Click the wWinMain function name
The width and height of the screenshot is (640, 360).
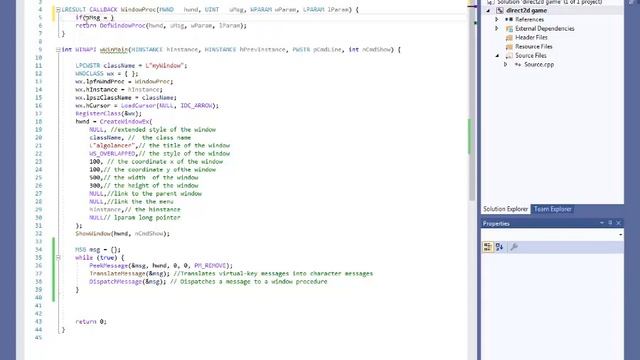pyautogui.click(x=113, y=49)
